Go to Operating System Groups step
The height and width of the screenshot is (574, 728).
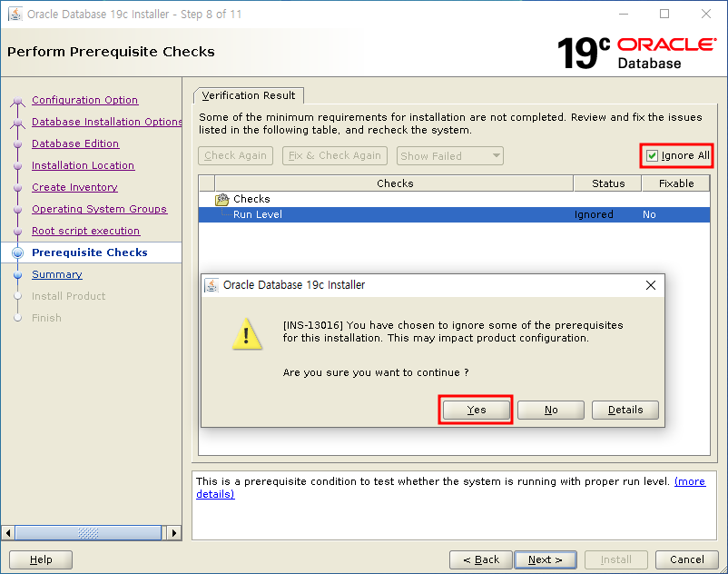click(99, 209)
